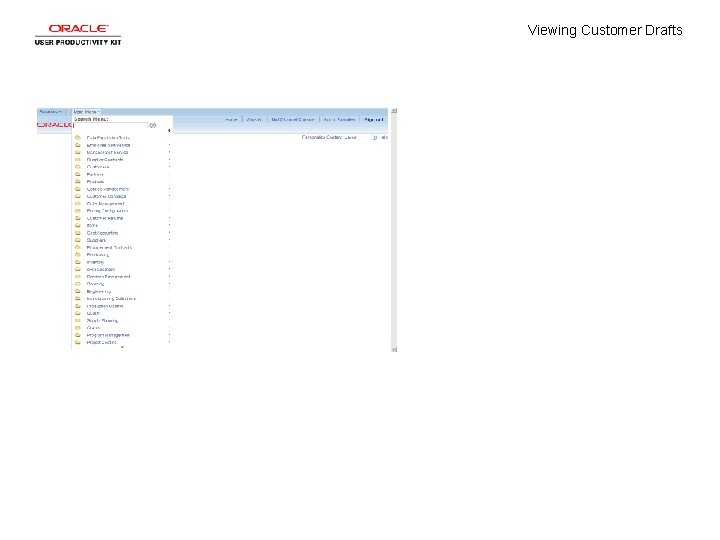This screenshot has width=720, height=540.
Task: Open the Supplier Contracts folder
Action: pyautogui.click(x=105, y=160)
